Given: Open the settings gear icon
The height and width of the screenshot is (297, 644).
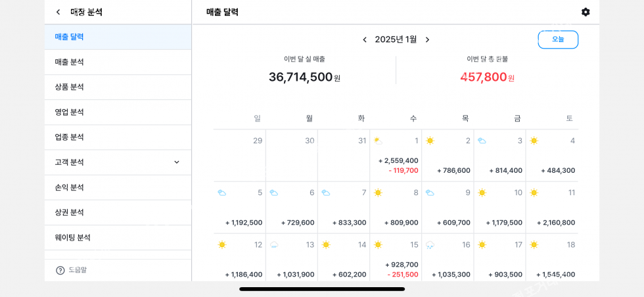Looking at the screenshot, I should point(586,12).
